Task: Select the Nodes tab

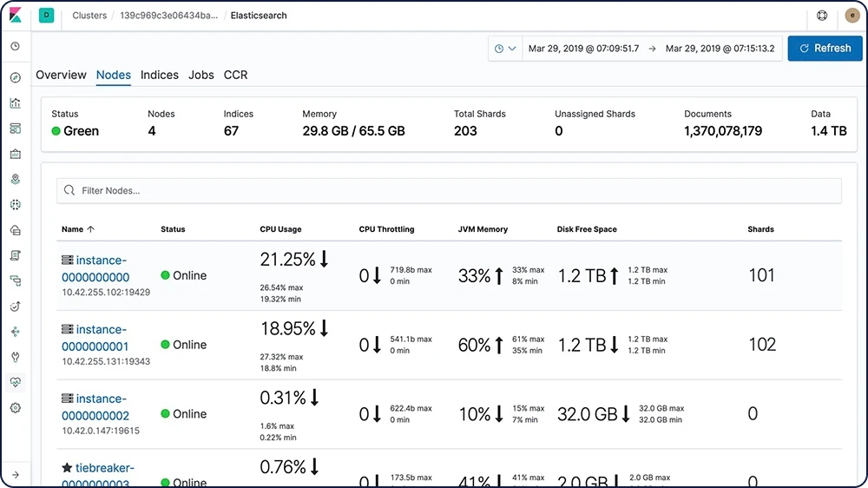Action: click(x=114, y=75)
